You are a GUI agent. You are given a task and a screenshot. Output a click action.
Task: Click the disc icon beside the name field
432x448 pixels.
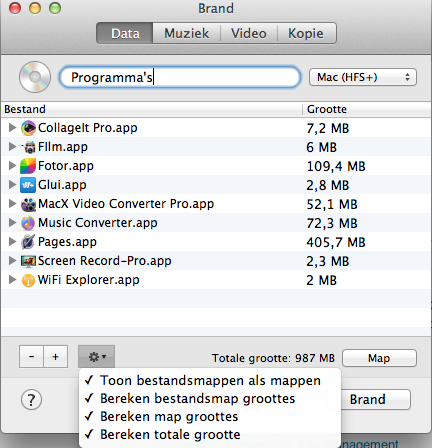tap(35, 77)
